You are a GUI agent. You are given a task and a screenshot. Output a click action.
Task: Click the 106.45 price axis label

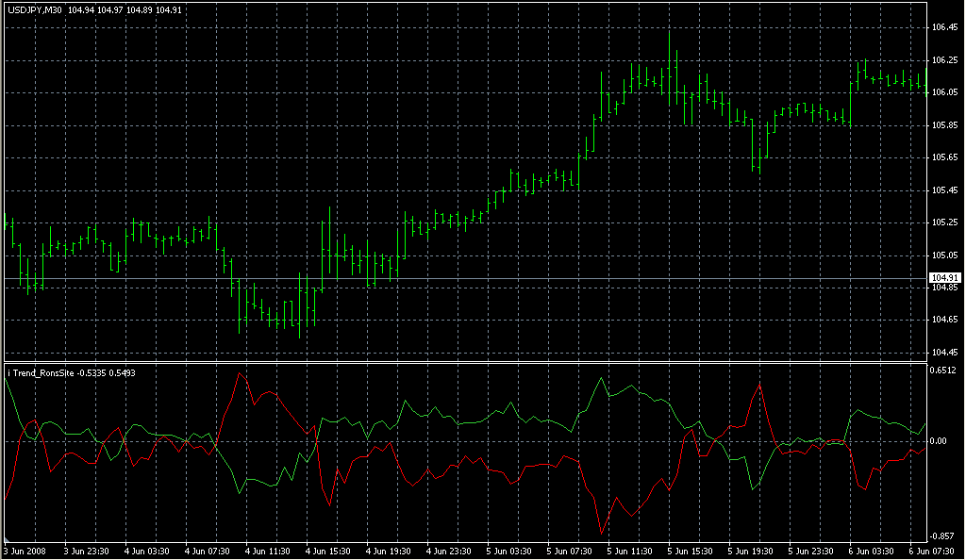[944, 27]
